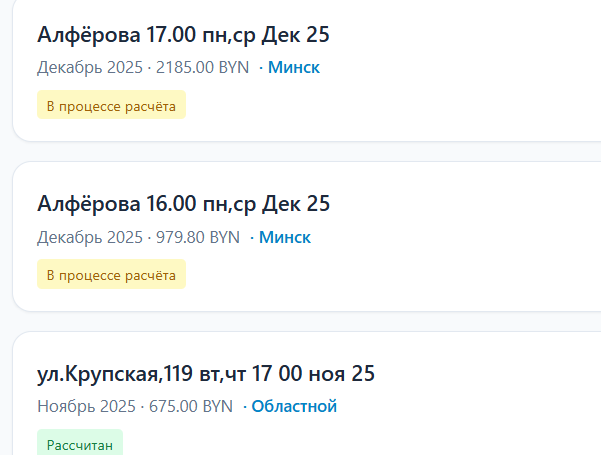Click В процессе расчёта badge on Алфёрова 17.00
The width and height of the screenshot is (601, 455).
[x=111, y=105]
